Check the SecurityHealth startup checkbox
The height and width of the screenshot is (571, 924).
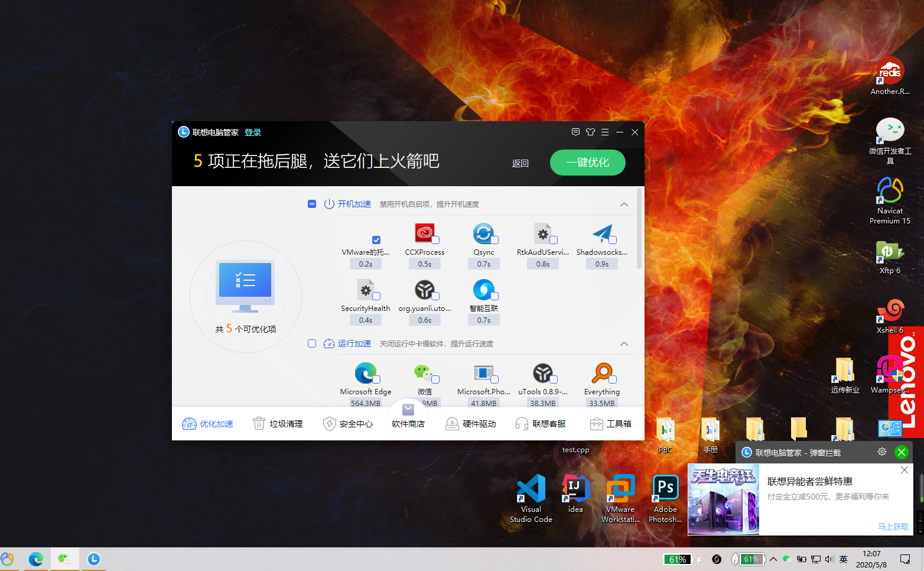click(376, 296)
